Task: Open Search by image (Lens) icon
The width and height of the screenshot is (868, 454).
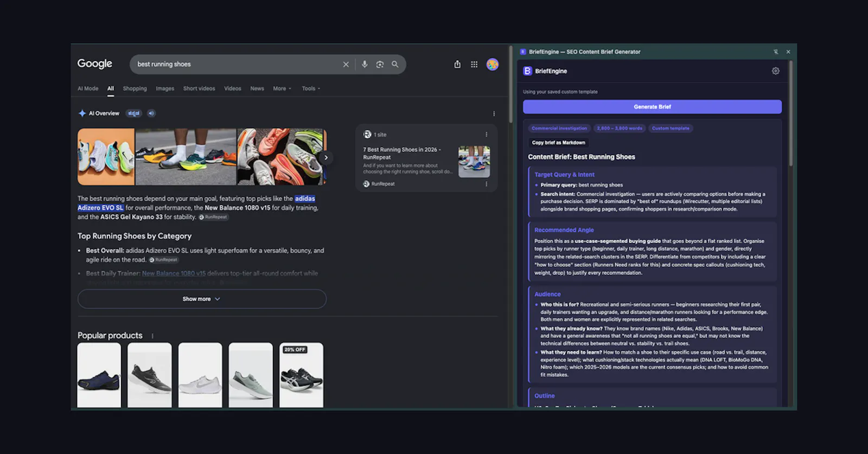Action: click(380, 64)
